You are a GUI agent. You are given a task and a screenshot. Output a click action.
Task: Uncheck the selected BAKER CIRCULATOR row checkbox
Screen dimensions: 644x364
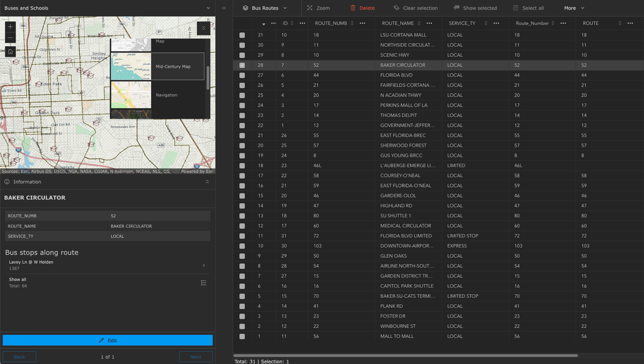coord(242,65)
